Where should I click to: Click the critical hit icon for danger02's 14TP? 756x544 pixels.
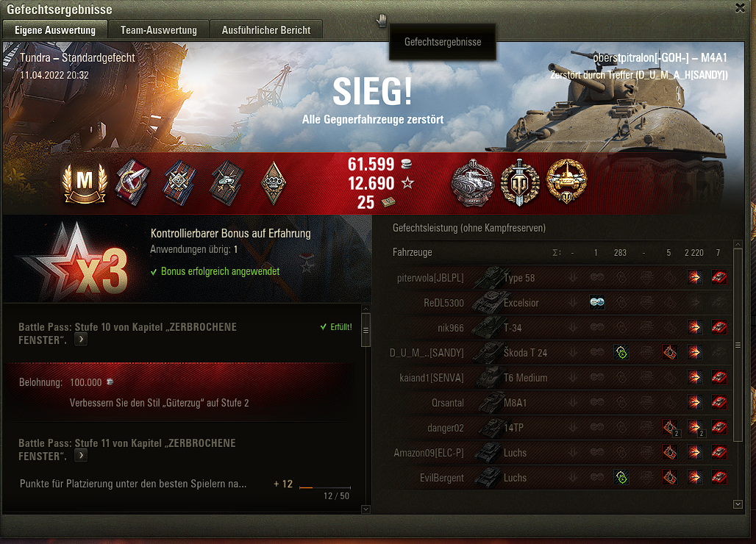click(x=670, y=427)
